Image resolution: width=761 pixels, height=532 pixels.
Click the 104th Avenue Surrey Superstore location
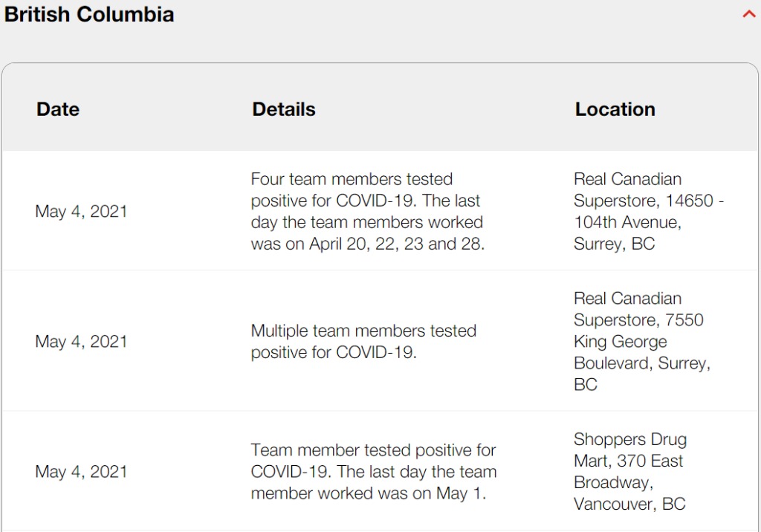[648, 211]
